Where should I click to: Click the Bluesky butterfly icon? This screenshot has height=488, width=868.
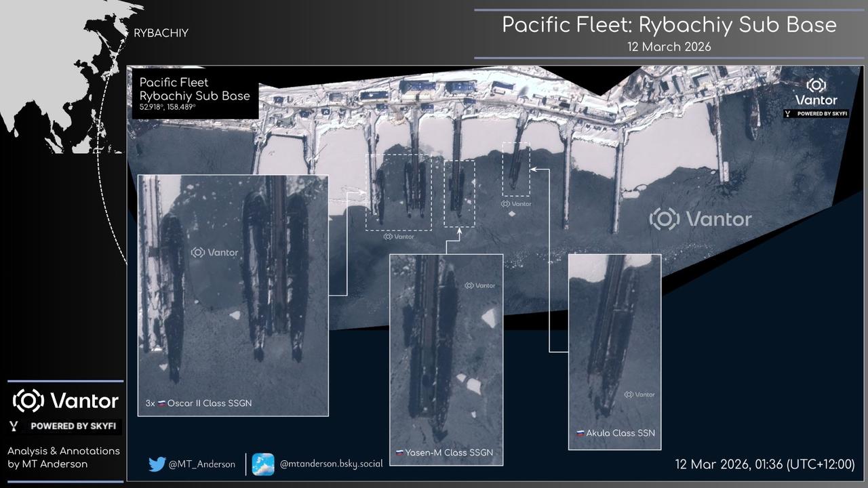point(263,464)
